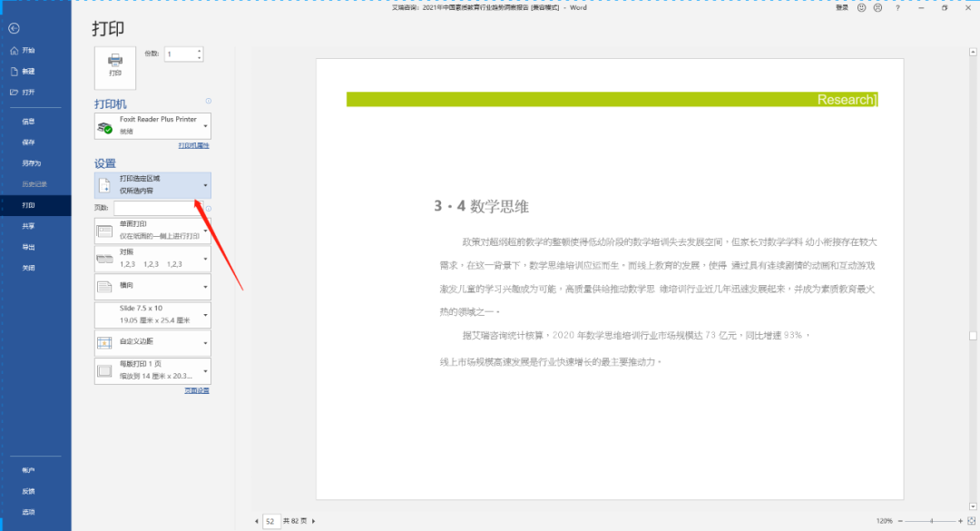Click the back arrow to leave backstage
This screenshot has width=980, height=531.
(14, 28)
